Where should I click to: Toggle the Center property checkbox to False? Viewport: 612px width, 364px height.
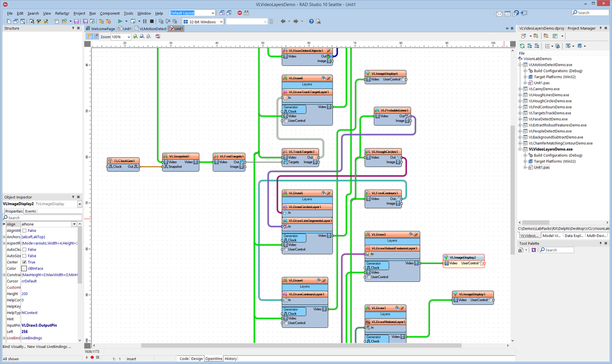(x=24, y=262)
